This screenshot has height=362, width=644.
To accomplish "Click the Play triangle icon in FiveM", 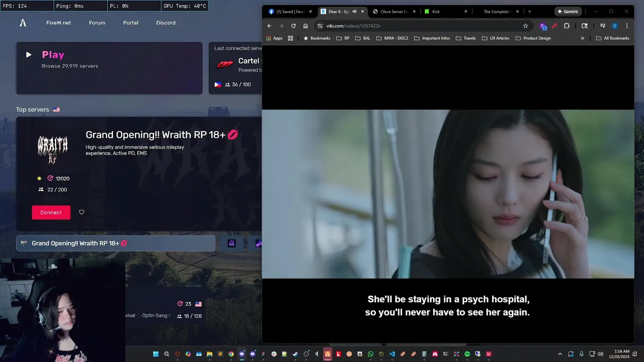I will [29, 55].
